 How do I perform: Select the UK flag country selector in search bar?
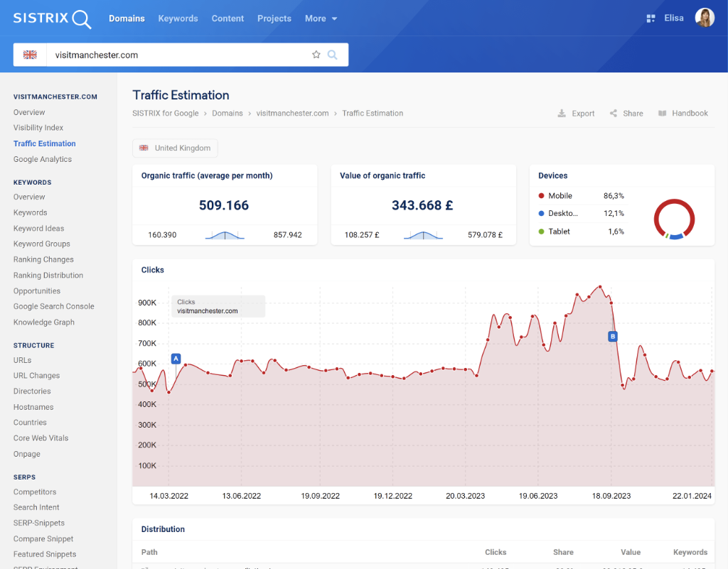[x=30, y=55]
